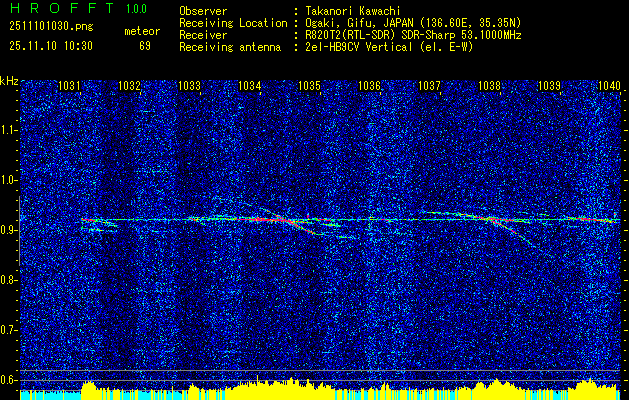
Task: Click the version number 1.0.0
Action: point(136,8)
